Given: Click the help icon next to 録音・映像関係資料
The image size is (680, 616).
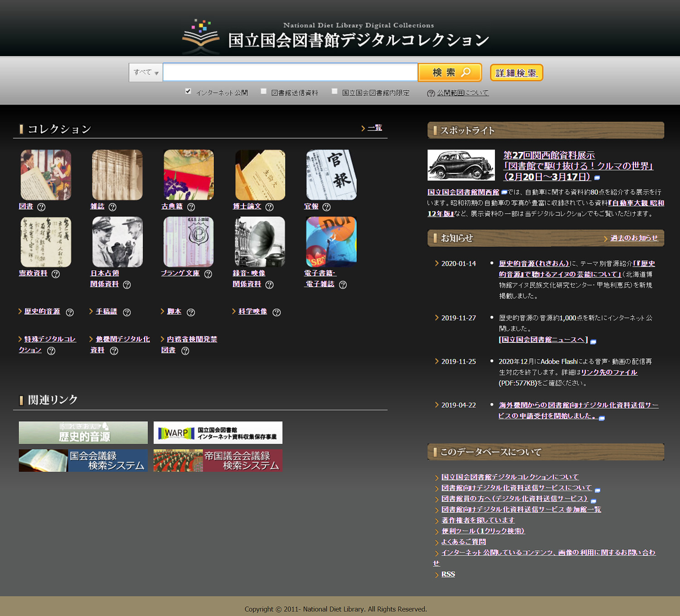Looking at the screenshot, I should coord(269,285).
